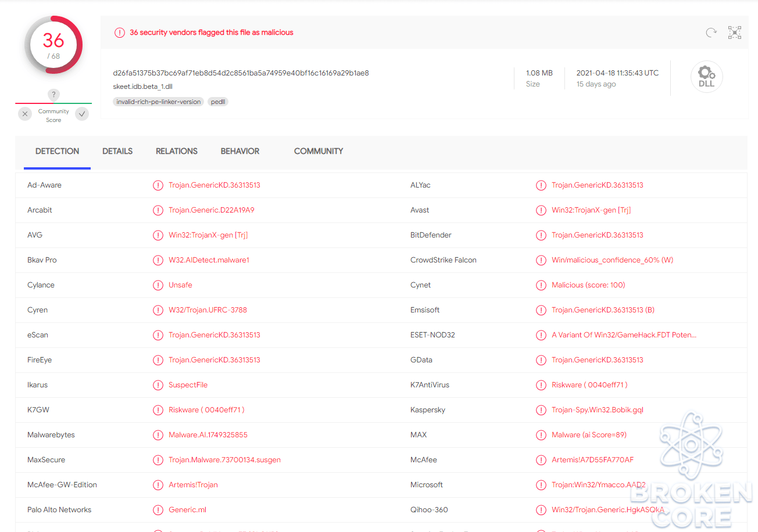Click the 2021-04-18 11:35:43 UTC timestamp
The width and height of the screenshot is (758, 532).
tap(618, 73)
